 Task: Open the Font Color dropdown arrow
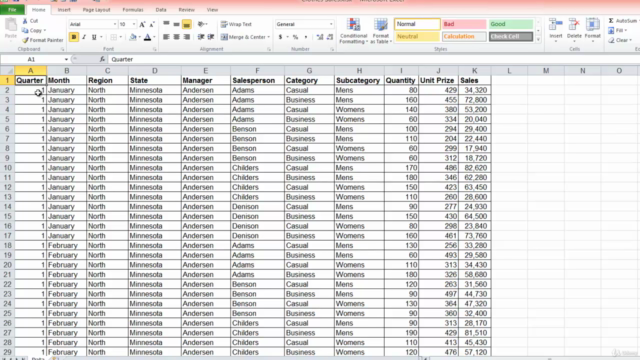tap(154, 37)
